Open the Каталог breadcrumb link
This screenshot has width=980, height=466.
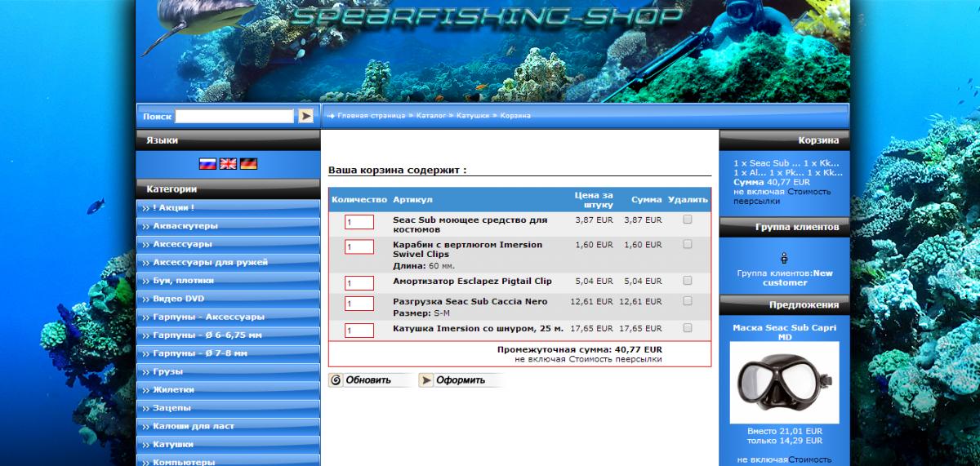coord(431,116)
